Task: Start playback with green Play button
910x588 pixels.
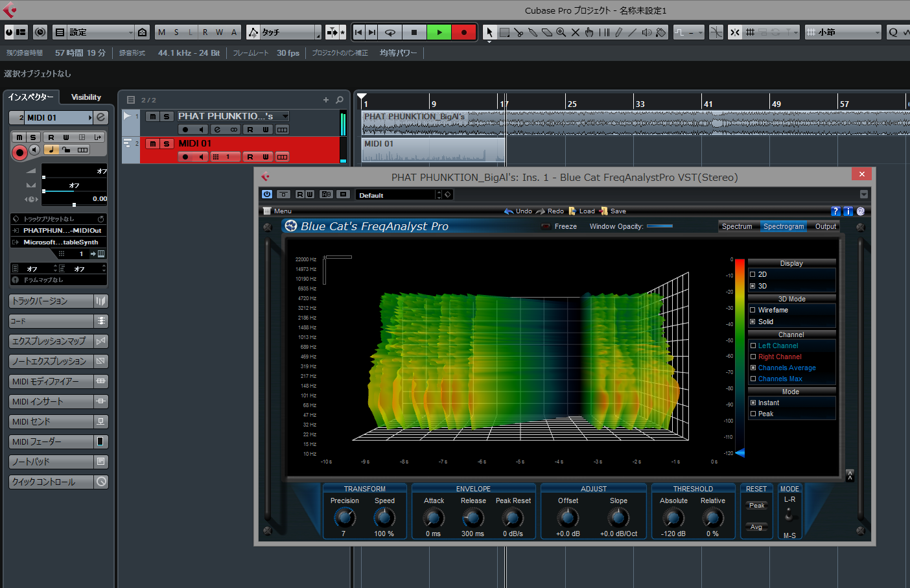Action: pyautogui.click(x=439, y=32)
